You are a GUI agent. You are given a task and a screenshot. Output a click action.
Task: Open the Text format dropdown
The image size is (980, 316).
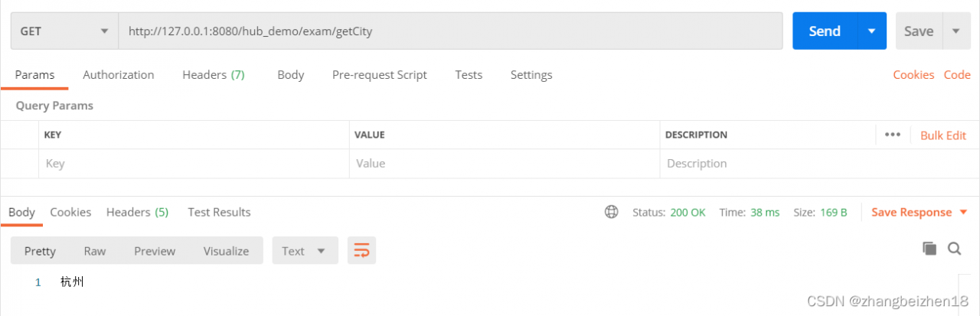click(x=305, y=251)
